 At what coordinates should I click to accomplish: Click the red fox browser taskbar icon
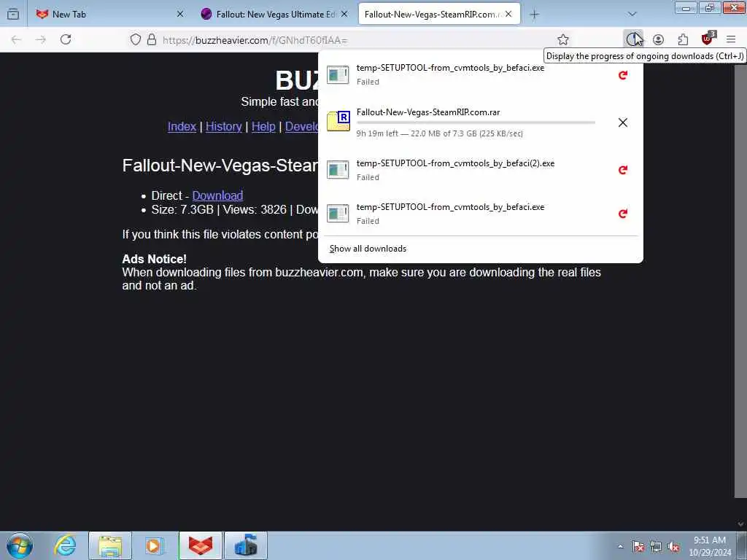tap(201, 545)
